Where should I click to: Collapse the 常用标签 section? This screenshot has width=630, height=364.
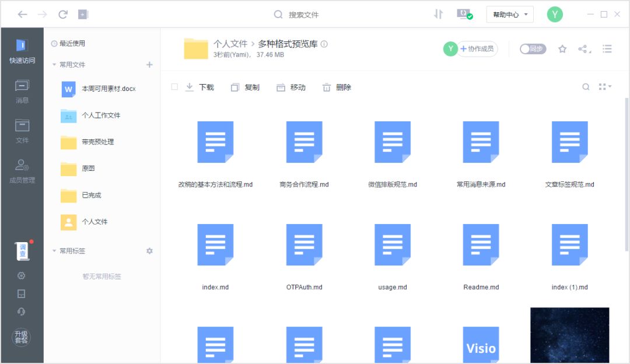click(54, 251)
